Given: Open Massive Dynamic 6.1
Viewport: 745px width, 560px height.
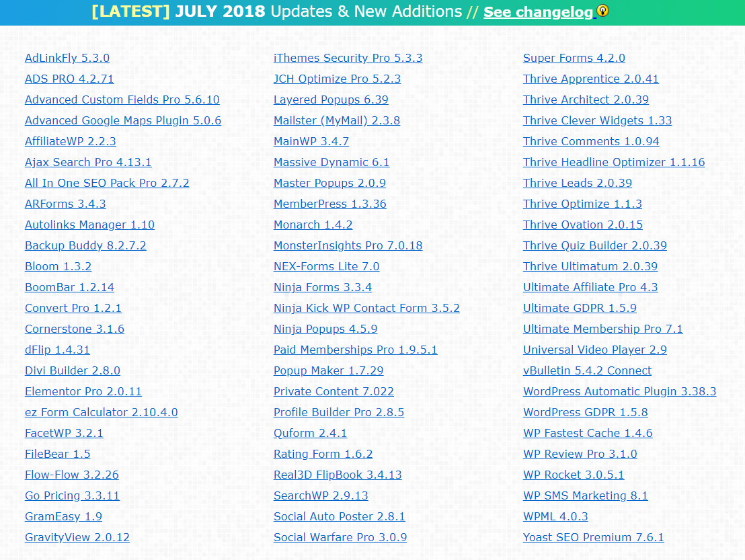Looking at the screenshot, I should [x=331, y=163].
